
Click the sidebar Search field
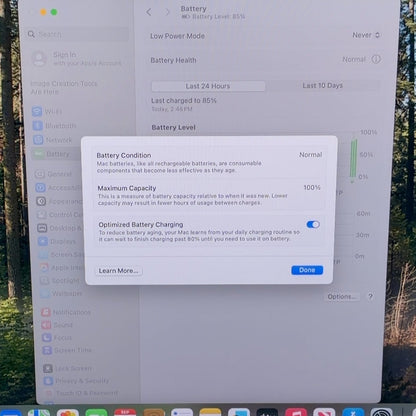[77, 34]
